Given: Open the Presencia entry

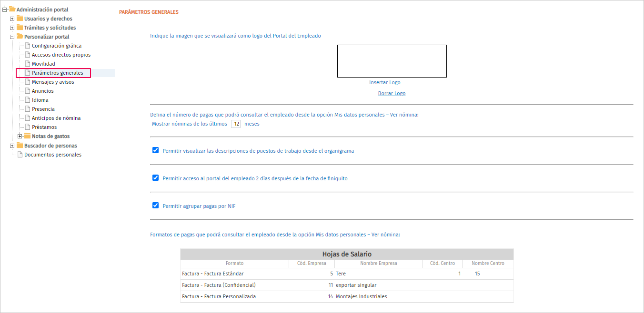Looking at the screenshot, I should click(x=43, y=109).
